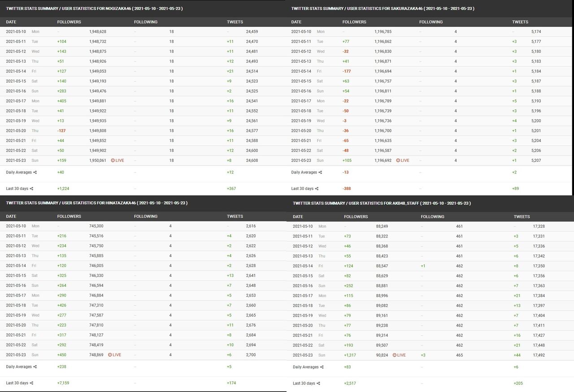
Task: Click follower count 748,869 in HINATAZAKA46 table
Action: point(96,355)
